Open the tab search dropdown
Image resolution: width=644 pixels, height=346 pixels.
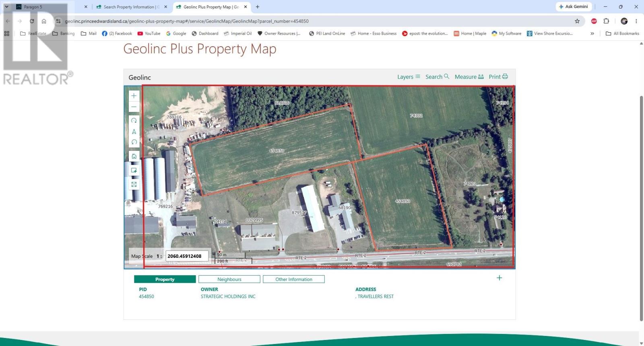[6, 7]
